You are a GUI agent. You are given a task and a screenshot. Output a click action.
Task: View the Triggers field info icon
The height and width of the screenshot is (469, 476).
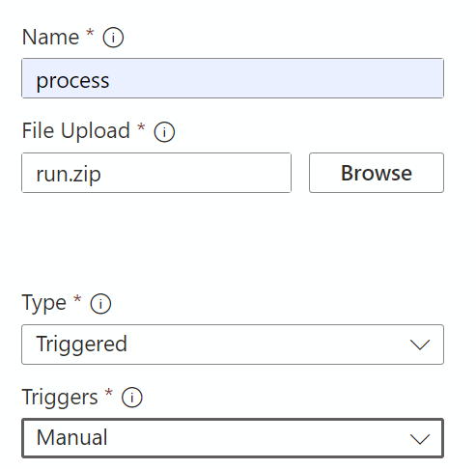click(x=131, y=398)
